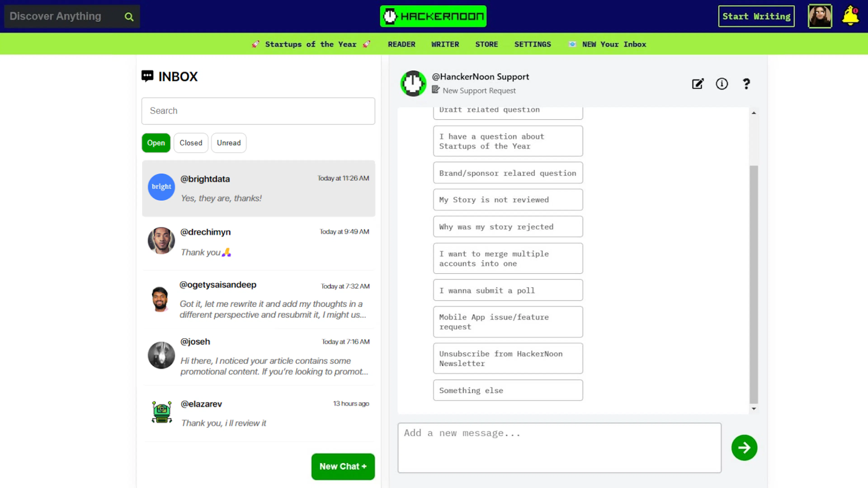Click the chat scrollbar down arrow
This screenshot has height=488, width=868.
tap(753, 408)
